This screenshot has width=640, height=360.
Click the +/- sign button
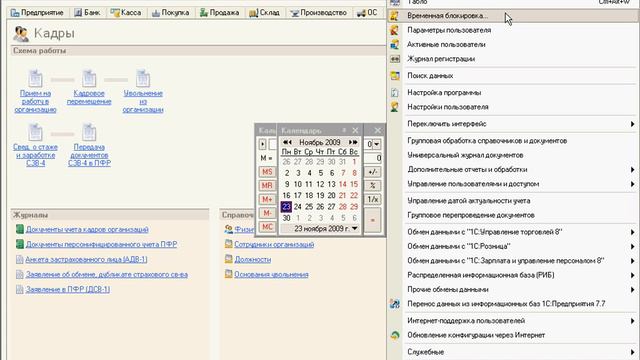tap(373, 172)
